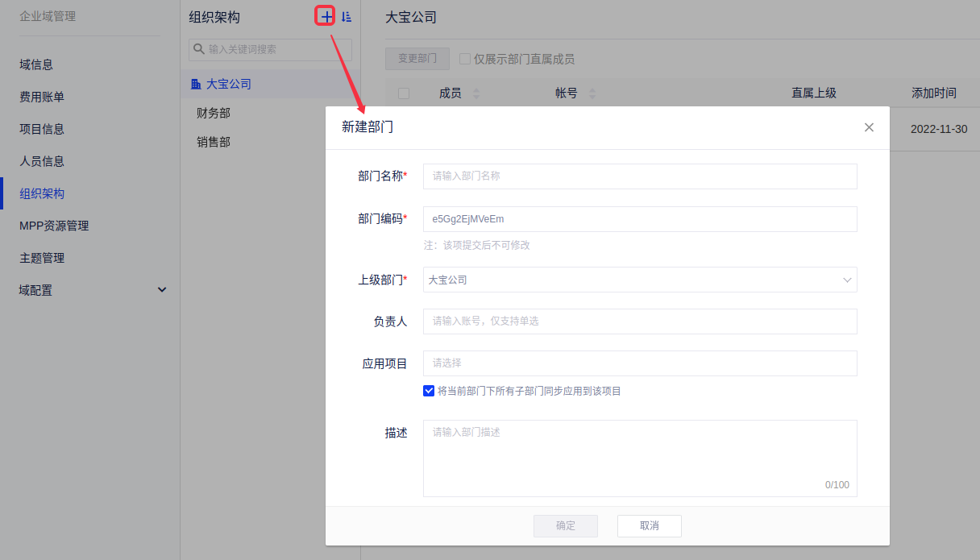This screenshot has height=560, width=980.
Task: Click the building icon next to 大宝公司
Action: 196,84
